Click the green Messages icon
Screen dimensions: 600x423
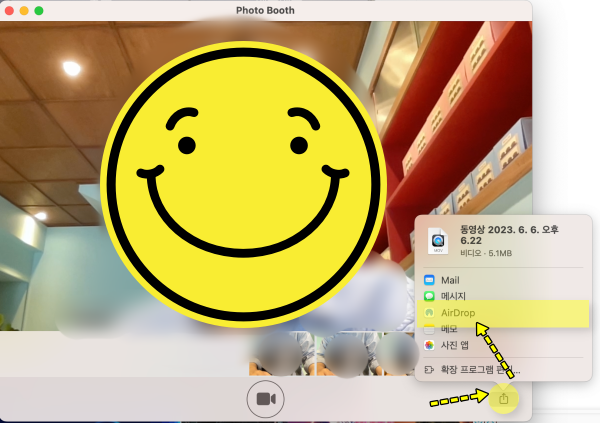point(429,296)
